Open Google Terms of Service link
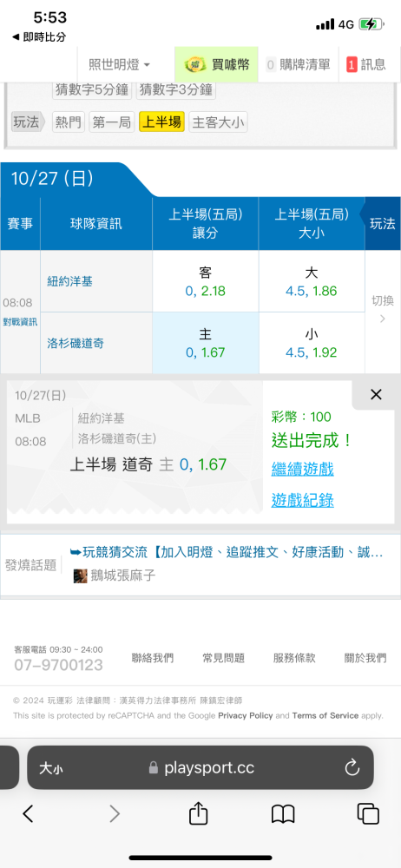Screen dimensions: 401x868 coord(325,715)
